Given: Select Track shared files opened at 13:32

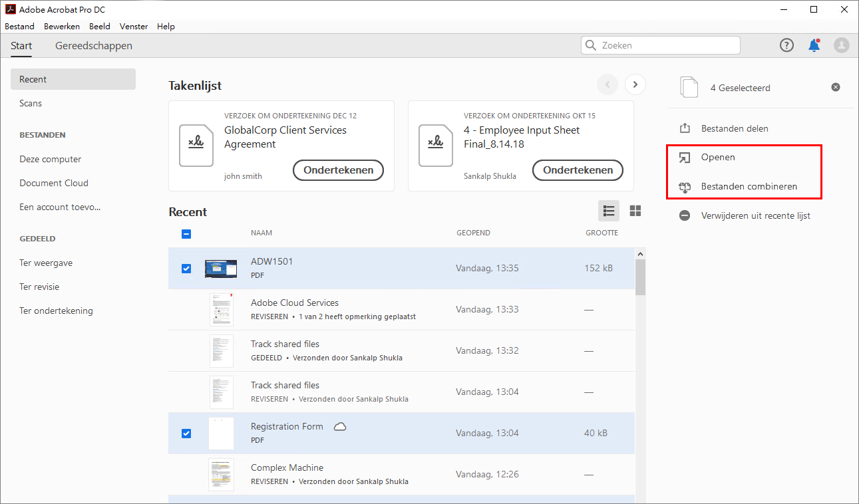Looking at the screenshot, I should [401, 351].
